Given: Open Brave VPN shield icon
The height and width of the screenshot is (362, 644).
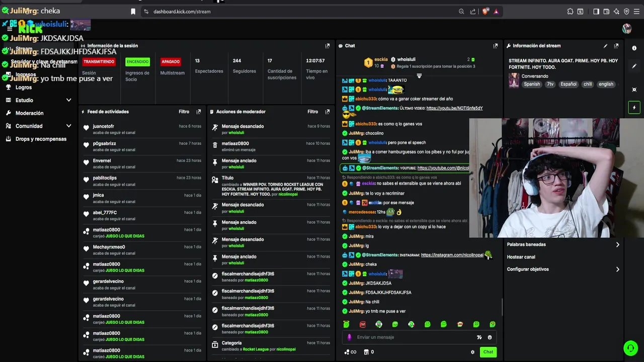Looking at the screenshot, I should point(626,12).
